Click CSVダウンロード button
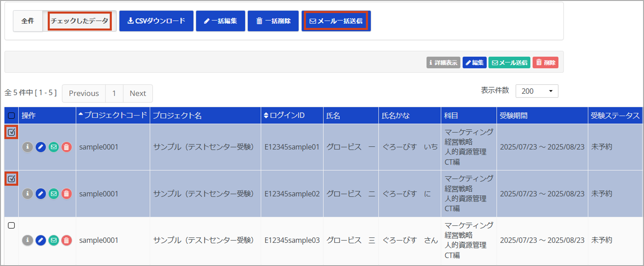The image size is (644, 266). 156,21
